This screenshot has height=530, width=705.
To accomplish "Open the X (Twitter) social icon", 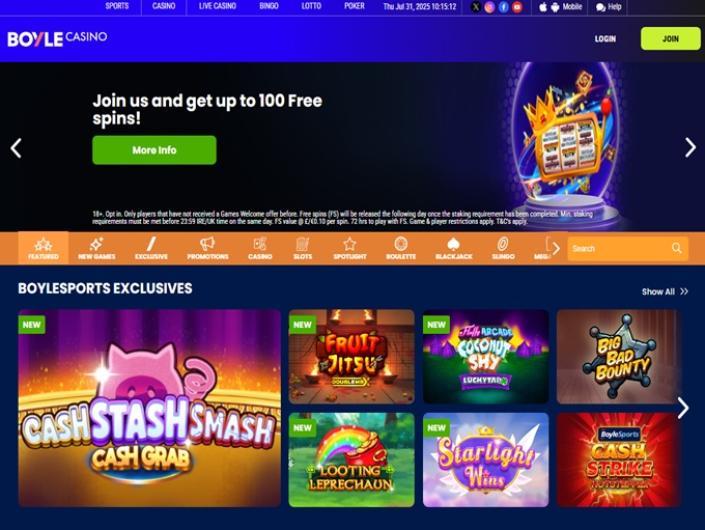I will pos(476,7).
